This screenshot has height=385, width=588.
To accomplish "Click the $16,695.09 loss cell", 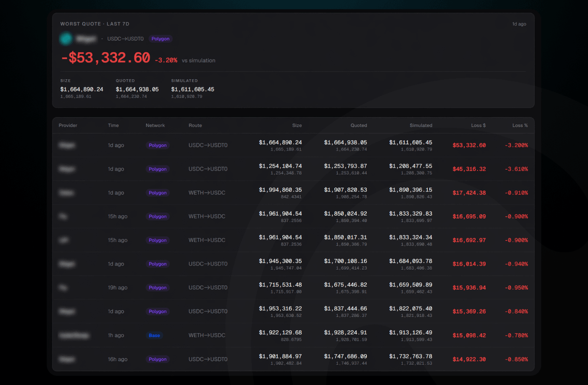I will tap(469, 217).
